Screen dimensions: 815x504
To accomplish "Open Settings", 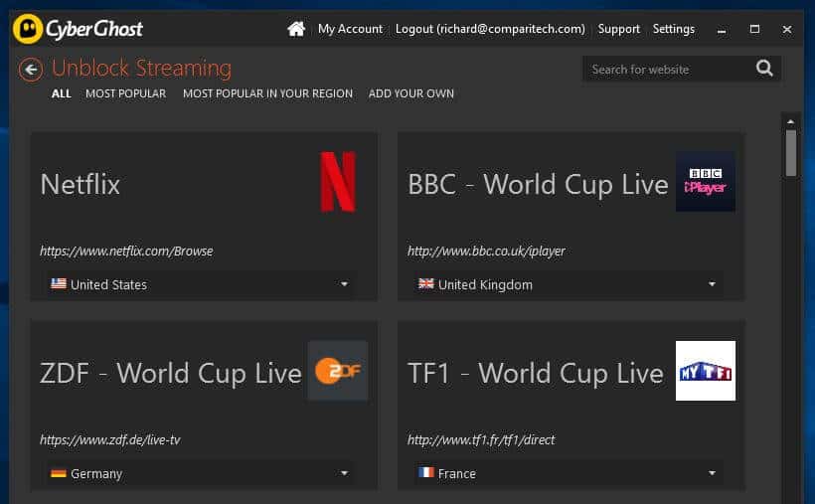I will pos(674,29).
